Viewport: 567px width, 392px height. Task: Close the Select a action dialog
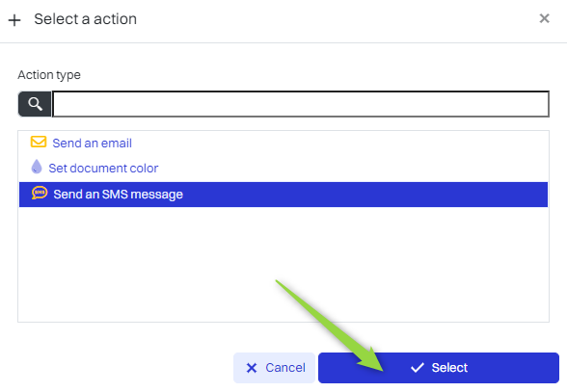[x=544, y=18]
